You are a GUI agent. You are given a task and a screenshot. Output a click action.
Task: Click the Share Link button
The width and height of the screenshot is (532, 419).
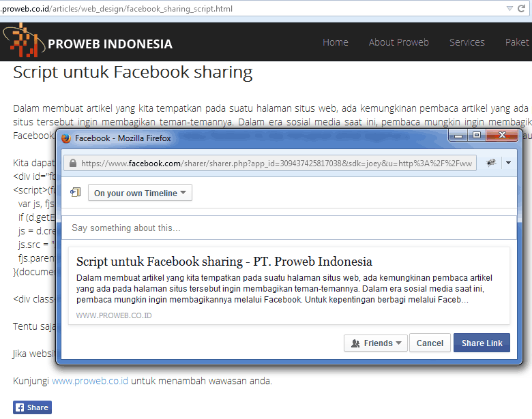pos(482,343)
